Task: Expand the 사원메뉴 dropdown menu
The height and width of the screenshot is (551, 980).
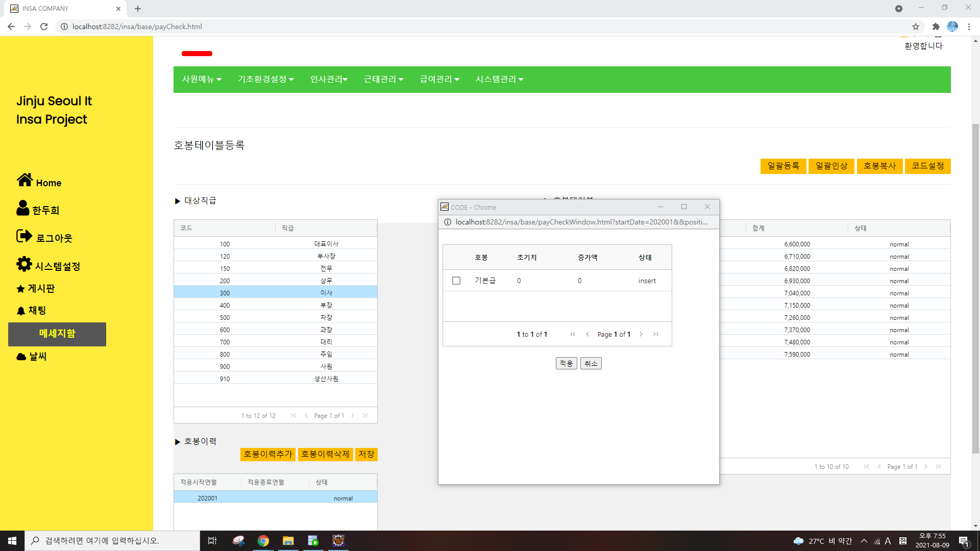Action: (202, 79)
